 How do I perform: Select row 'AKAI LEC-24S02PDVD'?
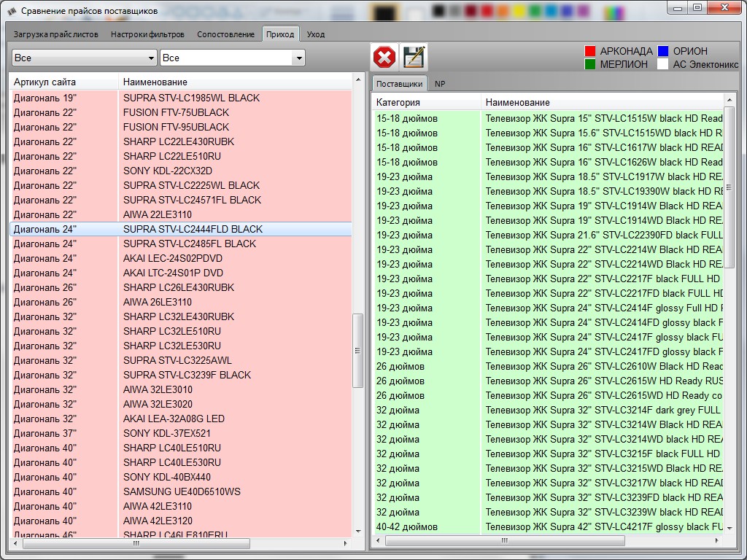point(181,259)
